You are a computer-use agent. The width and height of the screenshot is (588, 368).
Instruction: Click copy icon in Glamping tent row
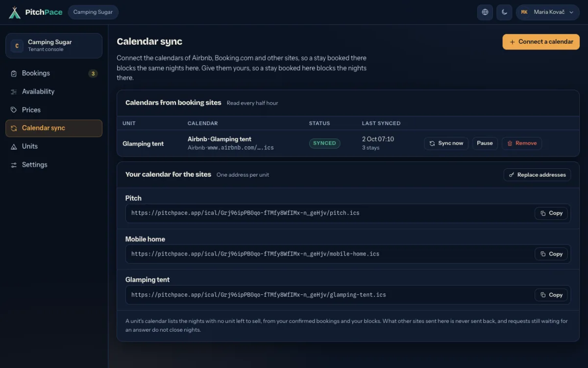click(543, 295)
